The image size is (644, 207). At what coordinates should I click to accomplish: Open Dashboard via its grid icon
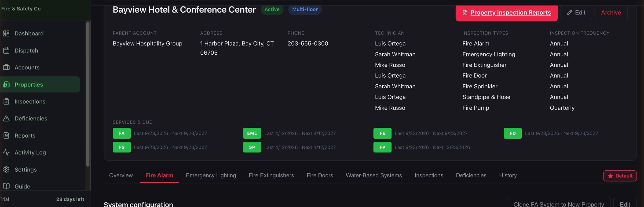6,33
